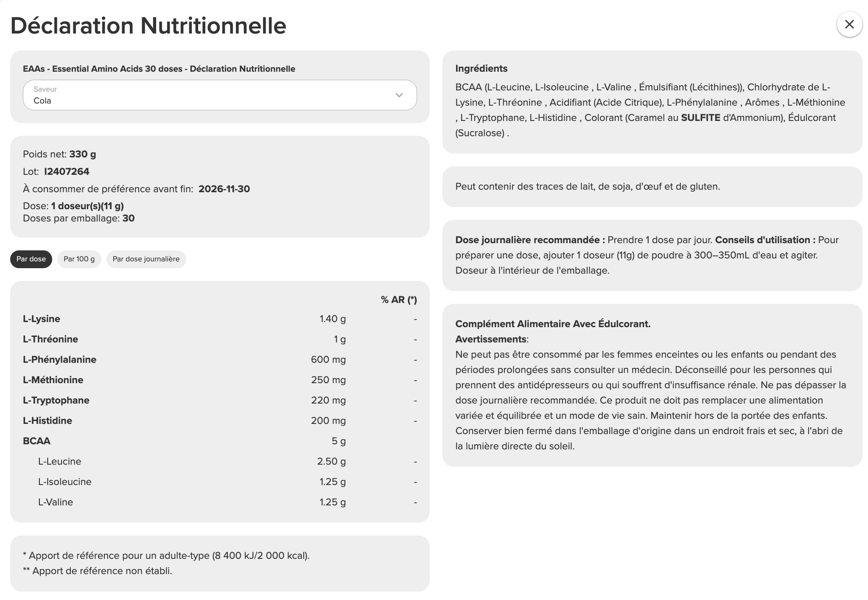Click the L-Thréonine nutrient label
868x600 pixels.
(x=50, y=339)
